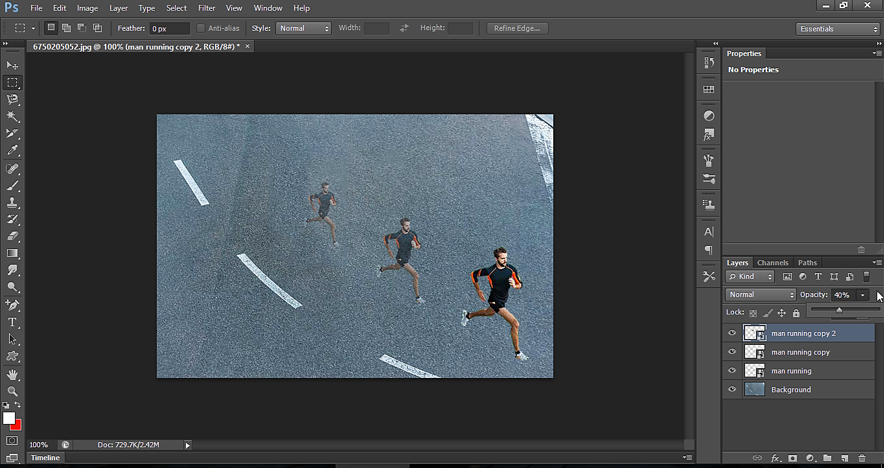This screenshot has width=886, height=468.
Task: Enable the Anti-alias checkbox
Action: [x=200, y=28]
